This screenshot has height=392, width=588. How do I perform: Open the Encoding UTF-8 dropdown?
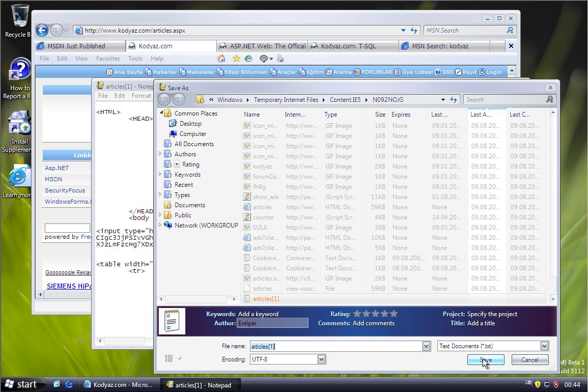pos(321,359)
